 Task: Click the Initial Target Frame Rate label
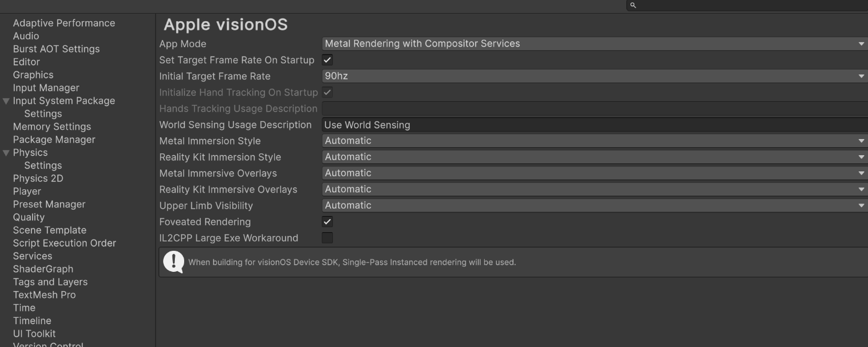(x=215, y=76)
